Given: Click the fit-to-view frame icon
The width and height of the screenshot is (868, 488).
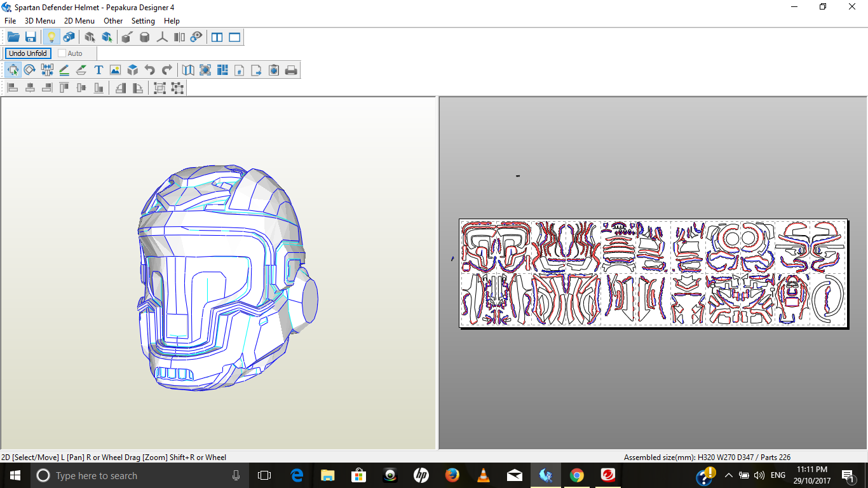Looking at the screenshot, I should [205, 70].
